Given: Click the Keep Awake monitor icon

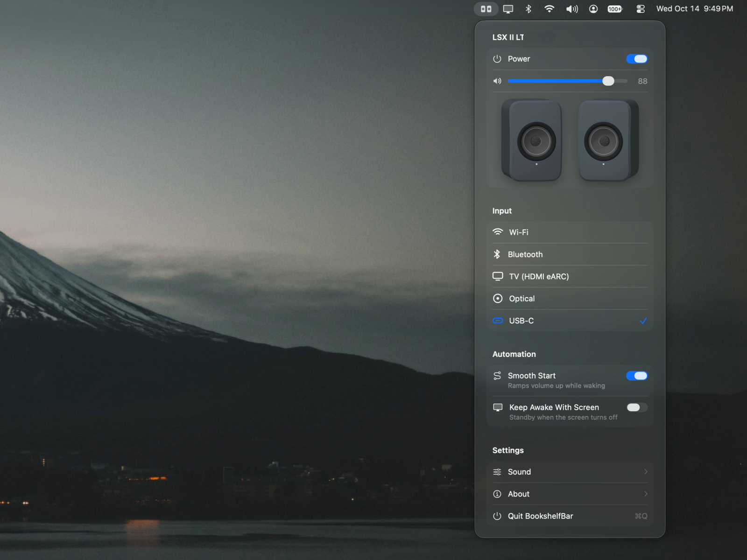Looking at the screenshot, I should (498, 407).
